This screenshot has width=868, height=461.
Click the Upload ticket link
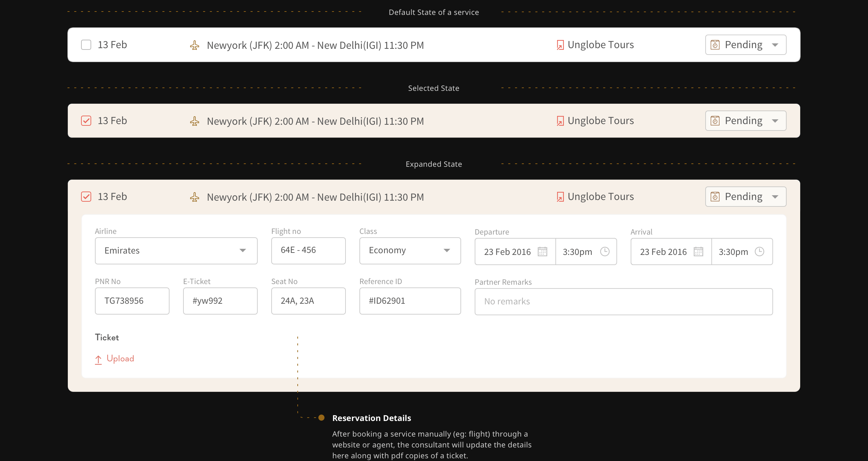[x=120, y=359]
